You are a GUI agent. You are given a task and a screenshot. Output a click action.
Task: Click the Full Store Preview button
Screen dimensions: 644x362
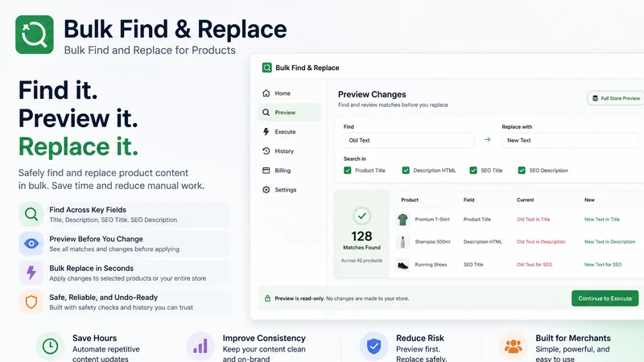coord(616,98)
